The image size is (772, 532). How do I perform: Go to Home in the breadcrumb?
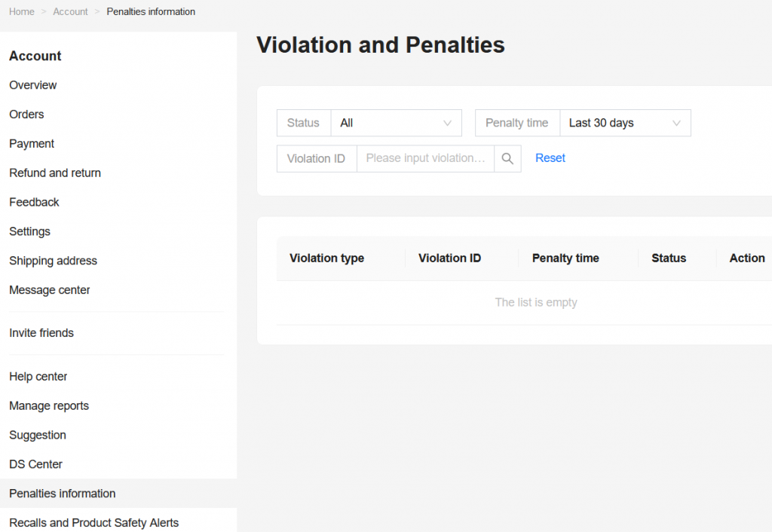pos(22,12)
